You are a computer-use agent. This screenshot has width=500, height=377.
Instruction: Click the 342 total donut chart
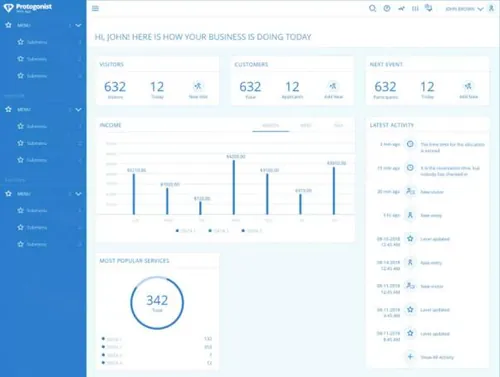157,303
